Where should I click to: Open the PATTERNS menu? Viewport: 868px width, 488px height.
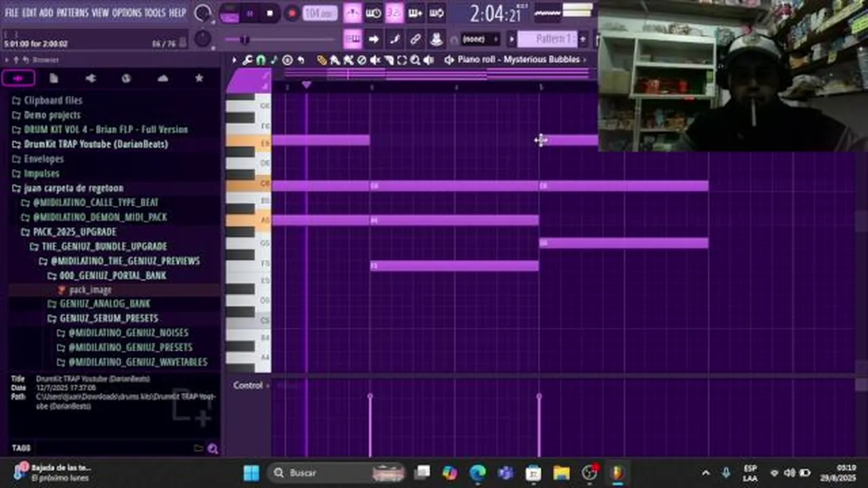point(73,13)
